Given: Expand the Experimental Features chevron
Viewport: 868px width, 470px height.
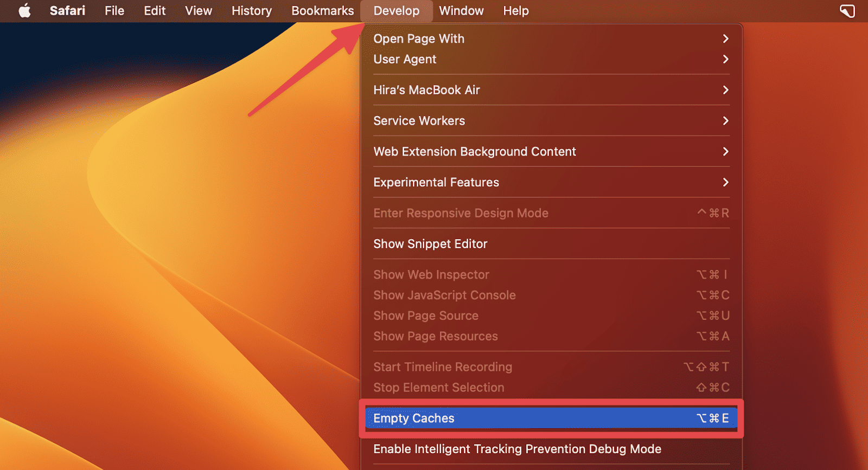Looking at the screenshot, I should 725,183.
